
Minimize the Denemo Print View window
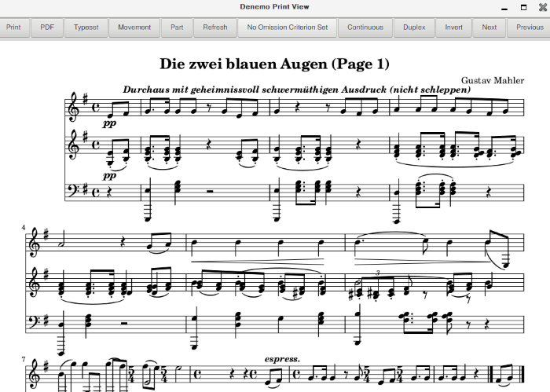pyautogui.click(x=504, y=8)
